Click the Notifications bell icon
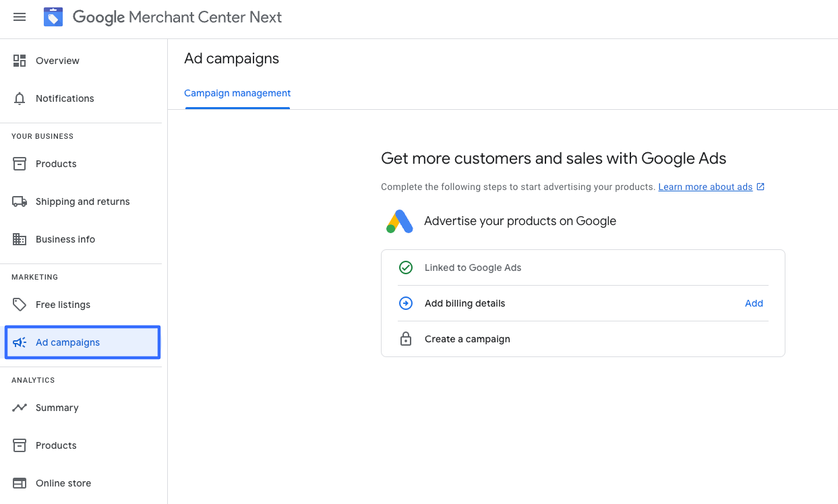 click(x=20, y=98)
